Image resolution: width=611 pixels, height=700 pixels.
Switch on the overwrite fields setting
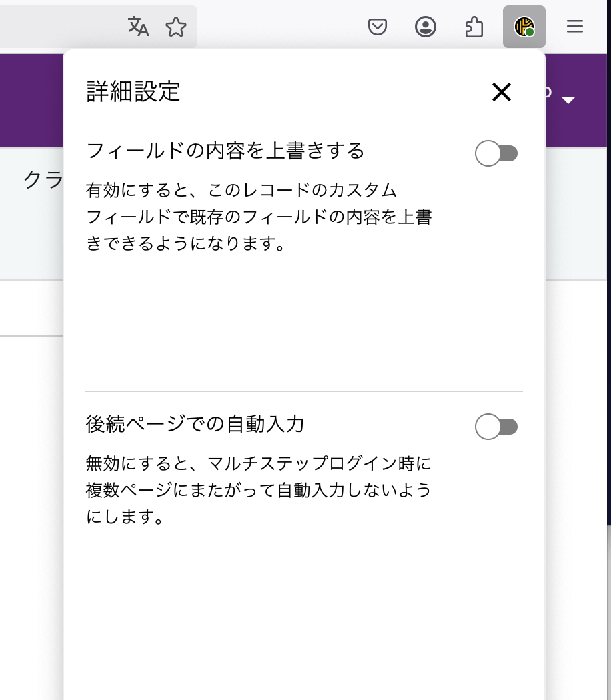coord(496,153)
